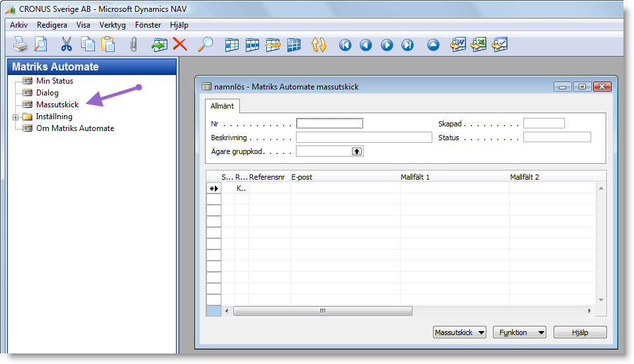Viewport: 634px width, 364px height.
Task: Click the new-row asterisk selector
Action: [x=214, y=188]
